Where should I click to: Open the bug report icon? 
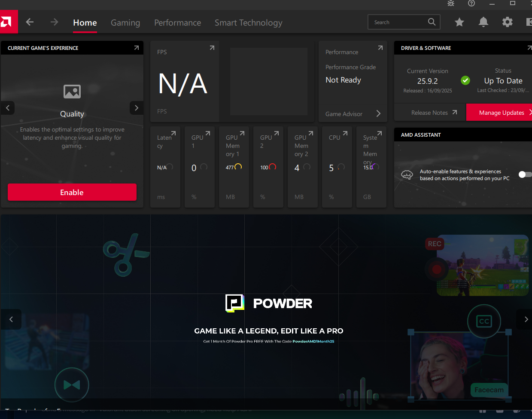tap(451, 3)
